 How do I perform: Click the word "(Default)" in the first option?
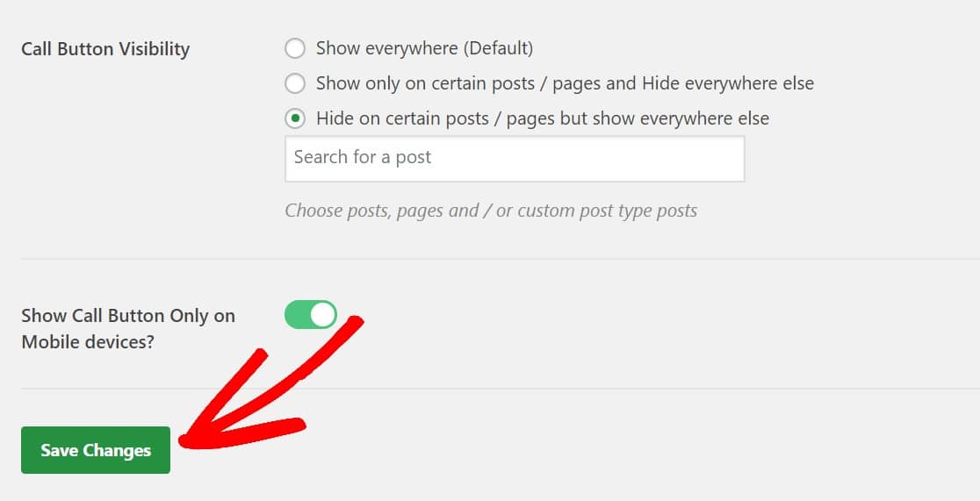point(498,48)
